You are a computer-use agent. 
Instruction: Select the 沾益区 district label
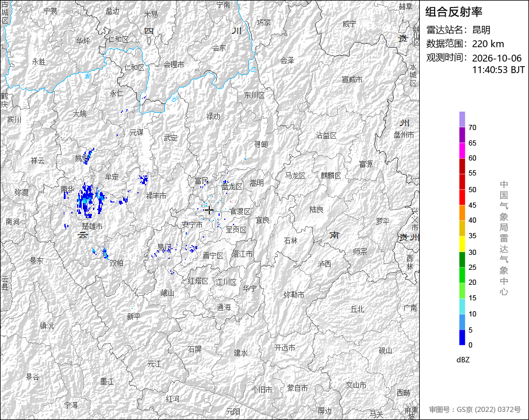pos(326,135)
